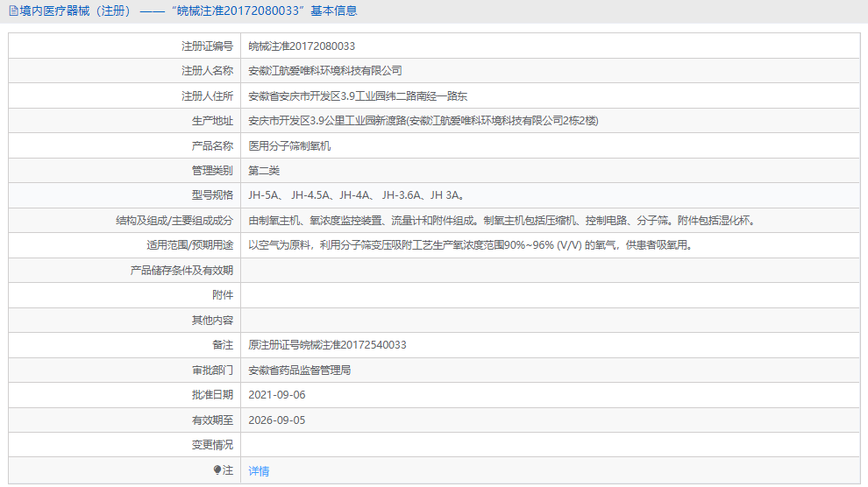
Task: Click the 变更情况 label
Action: click(x=212, y=445)
